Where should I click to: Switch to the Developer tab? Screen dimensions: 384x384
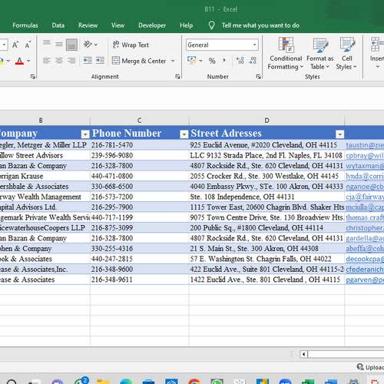[x=152, y=25]
